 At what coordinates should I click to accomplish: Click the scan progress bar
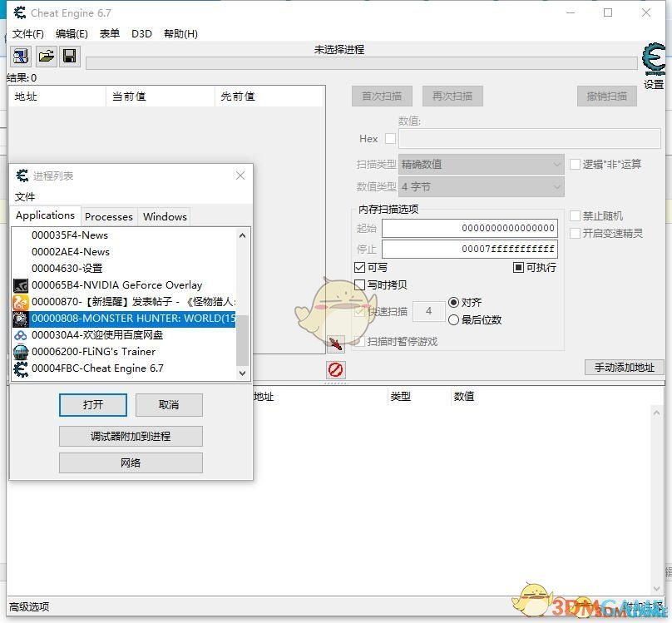[x=362, y=63]
